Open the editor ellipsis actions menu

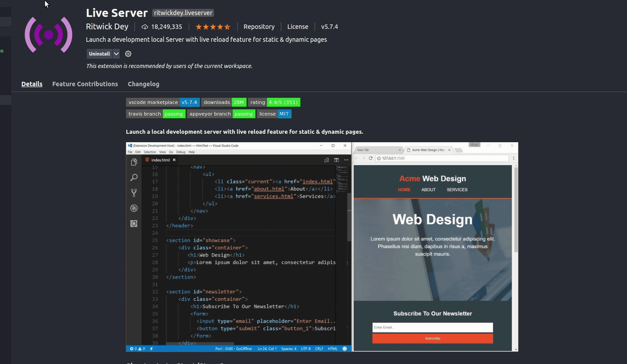[346, 160]
